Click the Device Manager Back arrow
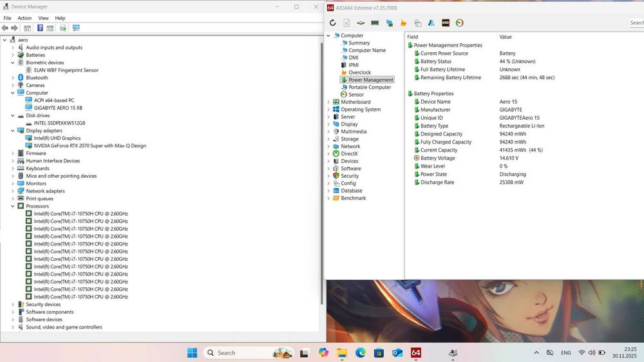This screenshot has height=362, width=644. (x=5, y=28)
